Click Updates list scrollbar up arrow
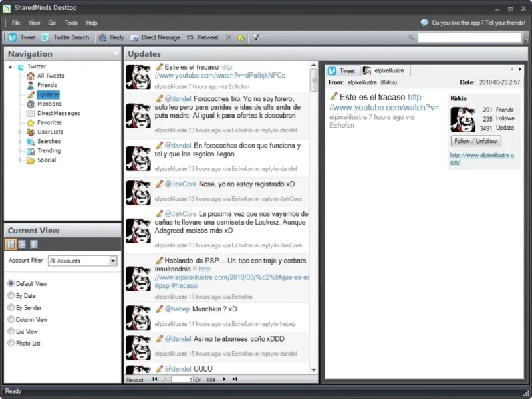This screenshot has height=399, width=532. tap(313, 65)
